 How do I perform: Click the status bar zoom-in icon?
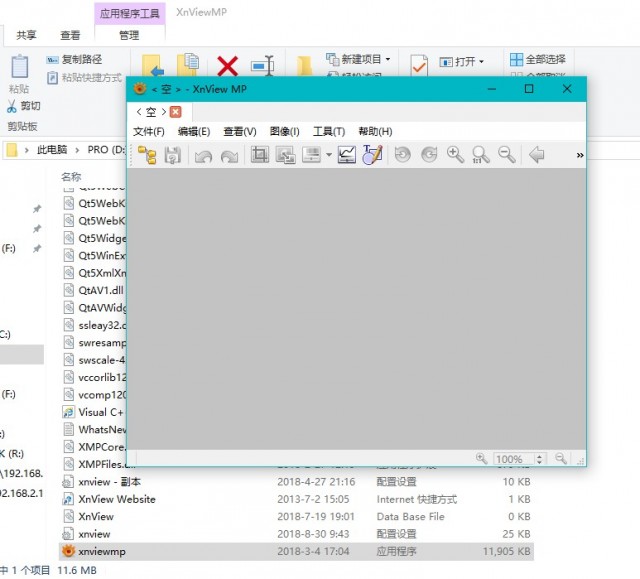coord(482,458)
